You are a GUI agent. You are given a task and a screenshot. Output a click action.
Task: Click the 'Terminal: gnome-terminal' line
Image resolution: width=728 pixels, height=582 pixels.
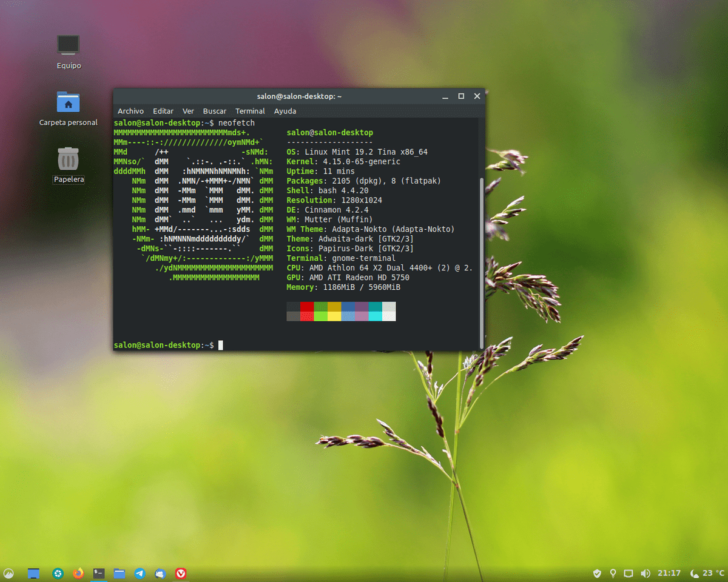pyautogui.click(x=341, y=258)
